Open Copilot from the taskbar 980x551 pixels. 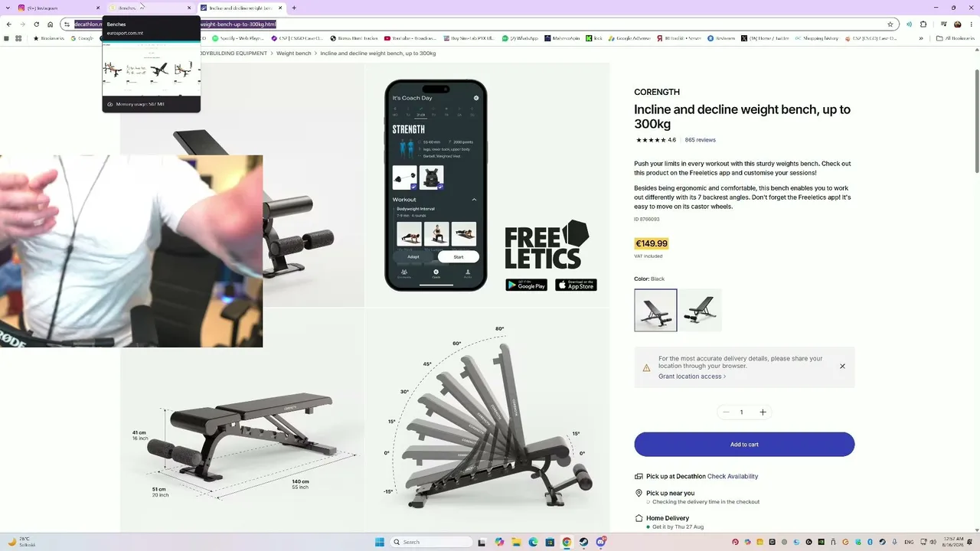tap(499, 542)
